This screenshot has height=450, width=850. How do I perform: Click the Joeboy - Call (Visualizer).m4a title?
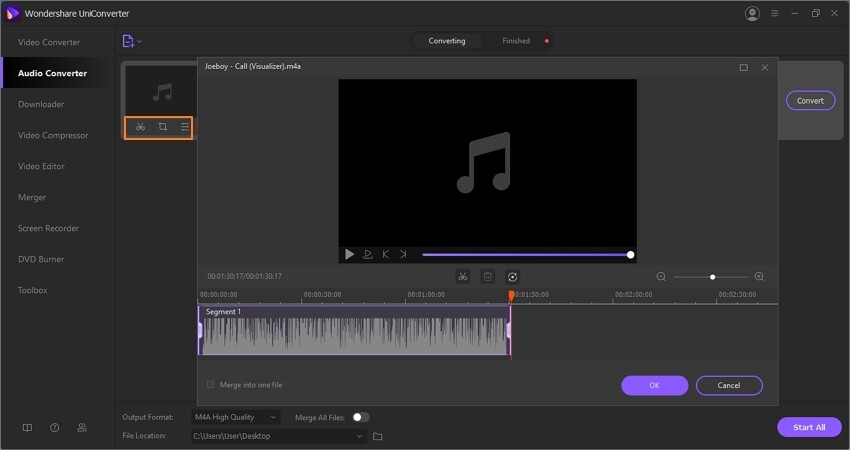(x=253, y=66)
